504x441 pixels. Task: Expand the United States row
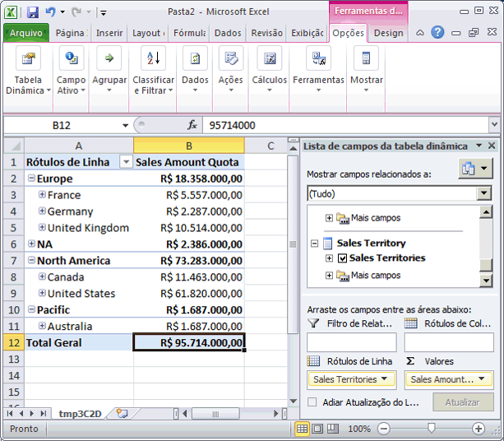point(42,293)
